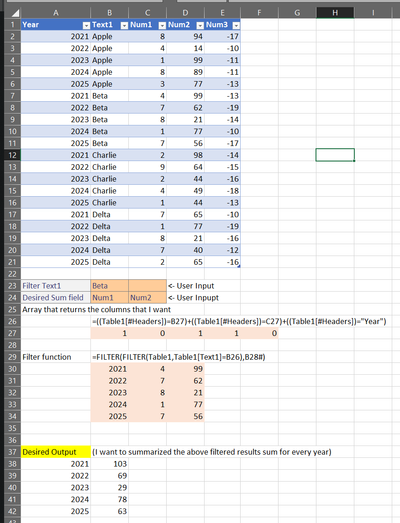400x523 pixels.
Task: Click the orange Num2 sum field input cell
Action: pos(147,298)
